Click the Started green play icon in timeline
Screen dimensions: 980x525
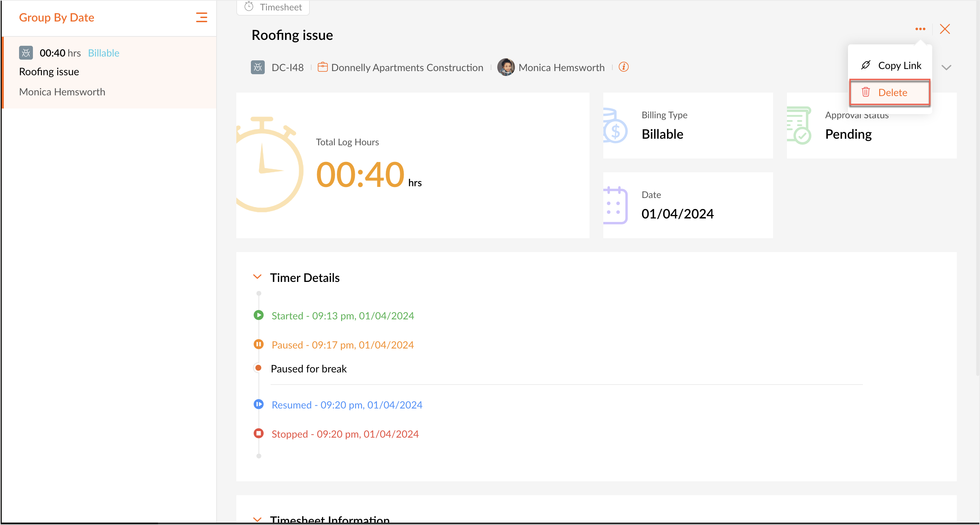258,315
